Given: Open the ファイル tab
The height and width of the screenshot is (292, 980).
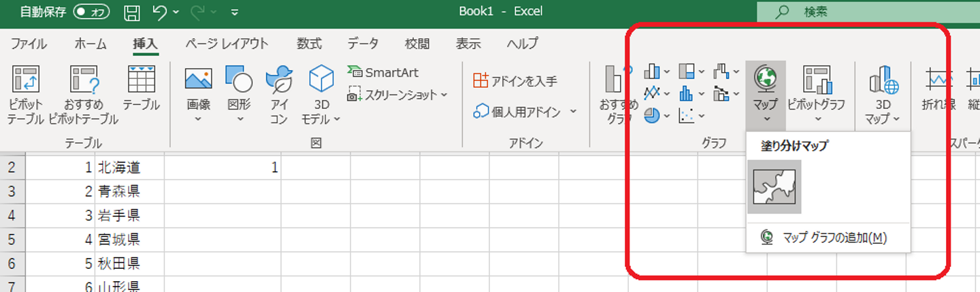Looking at the screenshot, I should point(29,44).
